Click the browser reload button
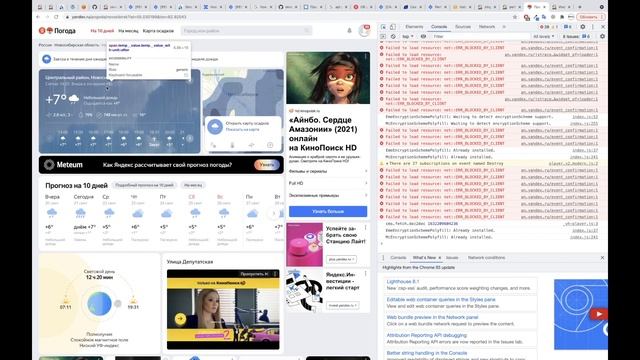This screenshot has height=360, width=640. pyautogui.click(x=56, y=17)
